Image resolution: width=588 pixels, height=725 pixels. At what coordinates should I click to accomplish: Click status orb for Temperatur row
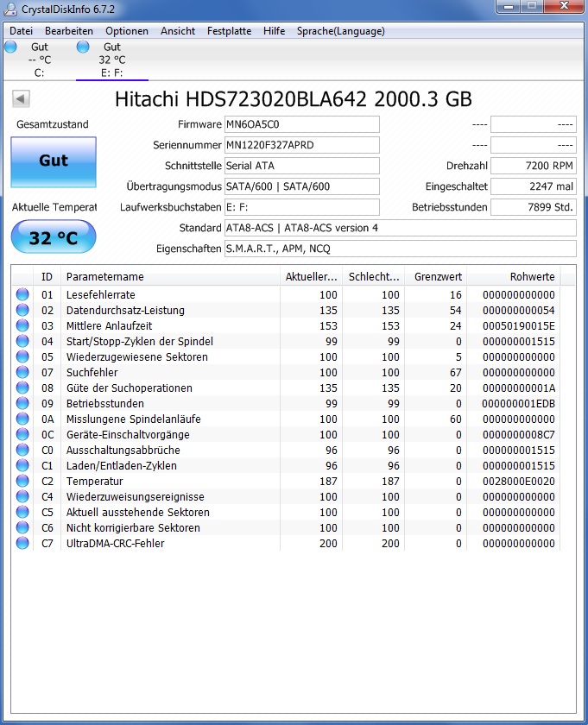[22, 481]
